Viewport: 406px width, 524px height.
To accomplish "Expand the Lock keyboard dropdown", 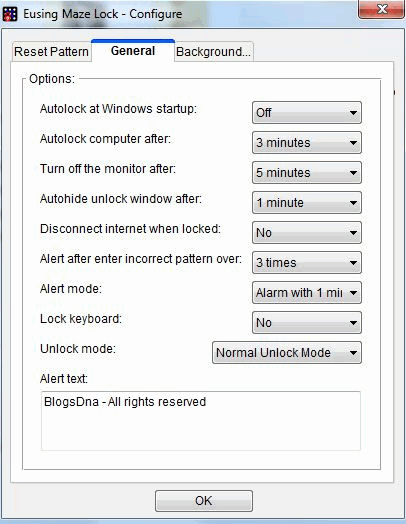I will (x=307, y=322).
